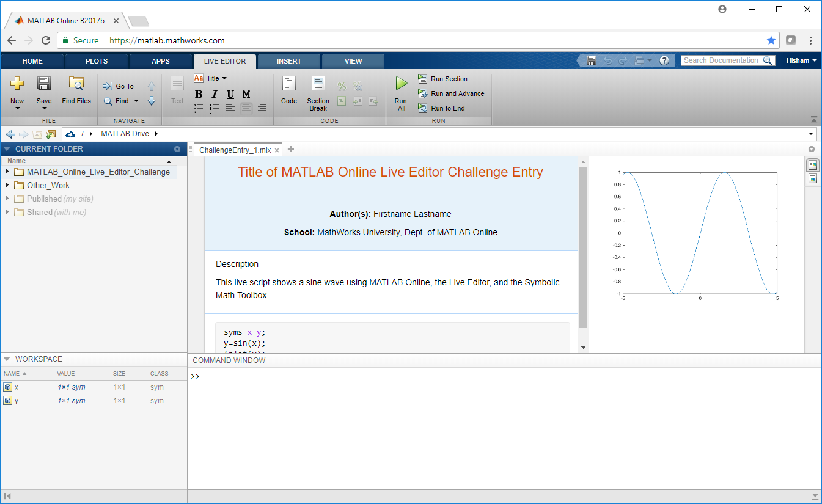
Task: Expand the MATLAB_Online_Live_Editor_Challenge folder
Action: 7,172
